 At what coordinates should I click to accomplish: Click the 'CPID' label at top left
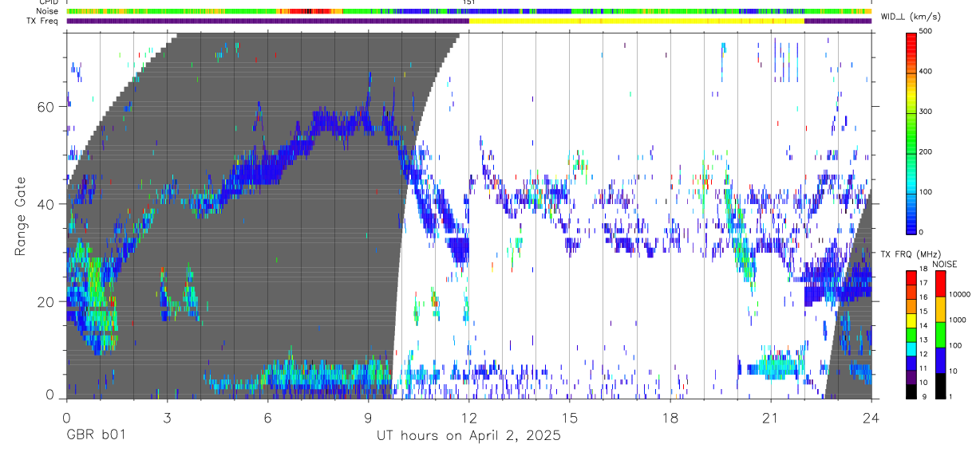(x=49, y=2)
